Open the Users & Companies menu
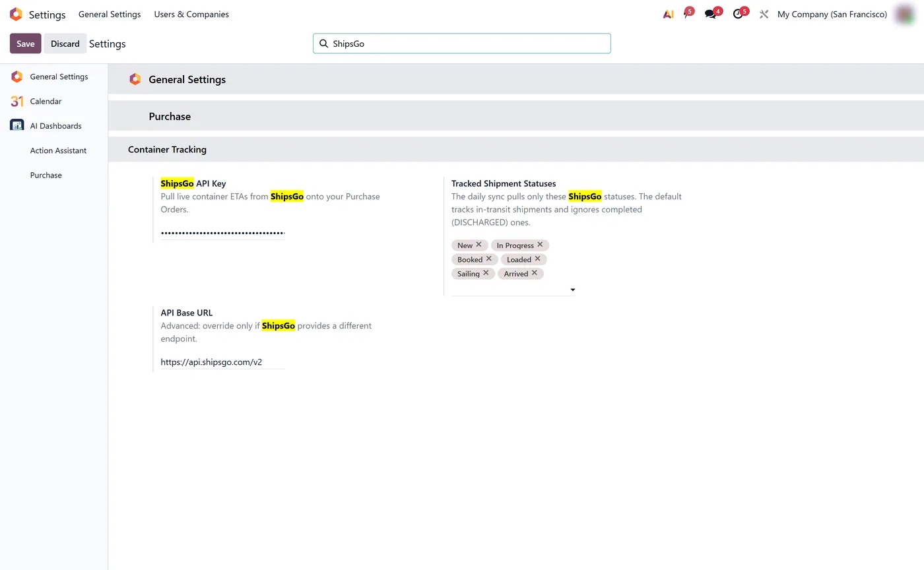 coord(191,15)
